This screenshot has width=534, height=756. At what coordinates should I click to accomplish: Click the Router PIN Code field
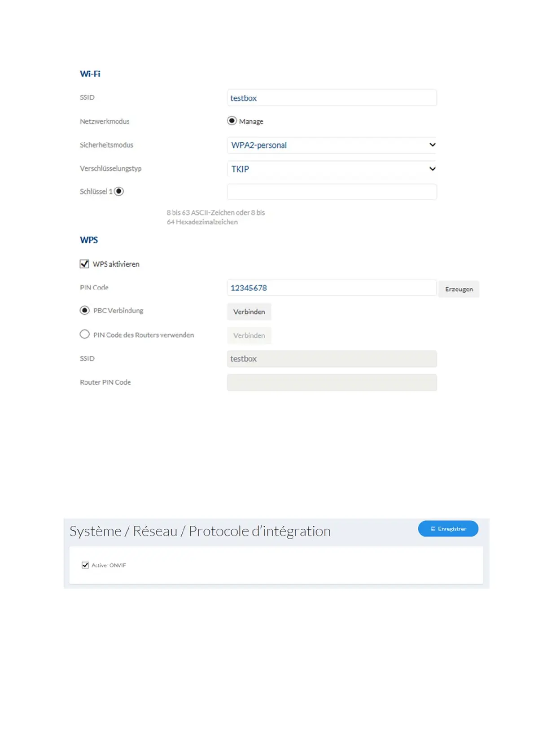click(331, 382)
